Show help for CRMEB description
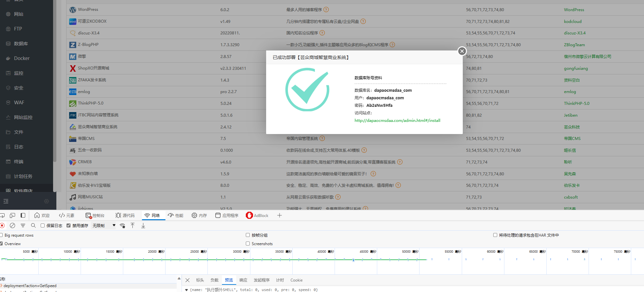This screenshot has width=644, height=292. (x=400, y=162)
